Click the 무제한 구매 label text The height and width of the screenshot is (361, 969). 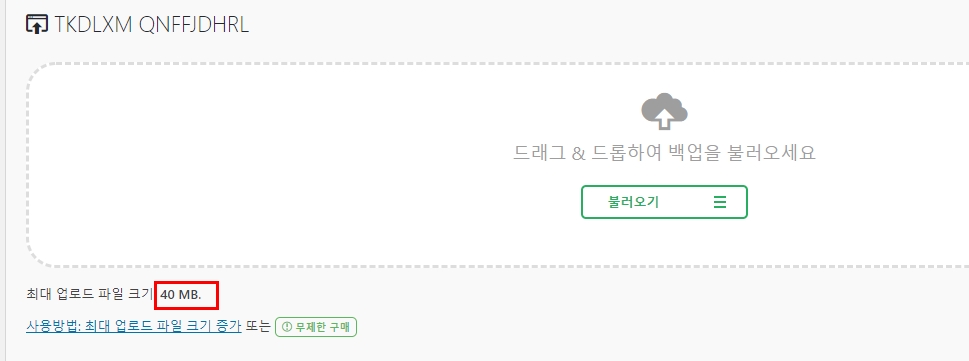[x=323, y=327]
